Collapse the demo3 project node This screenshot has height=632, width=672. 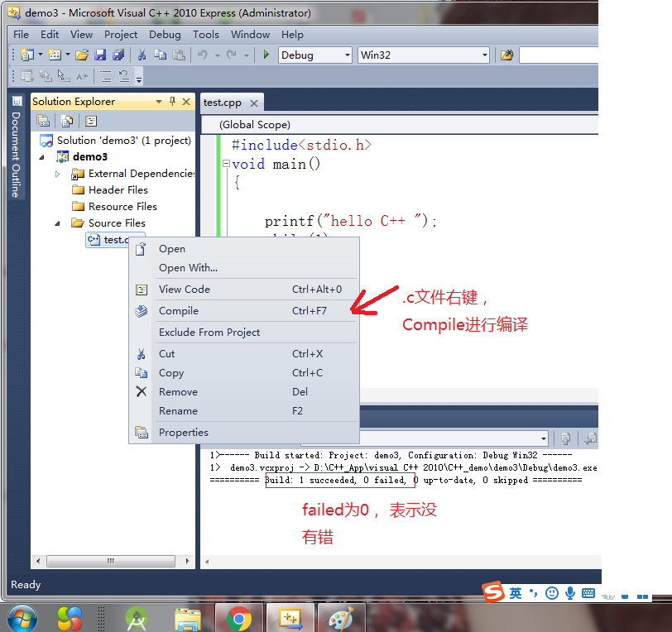pyautogui.click(x=41, y=157)
